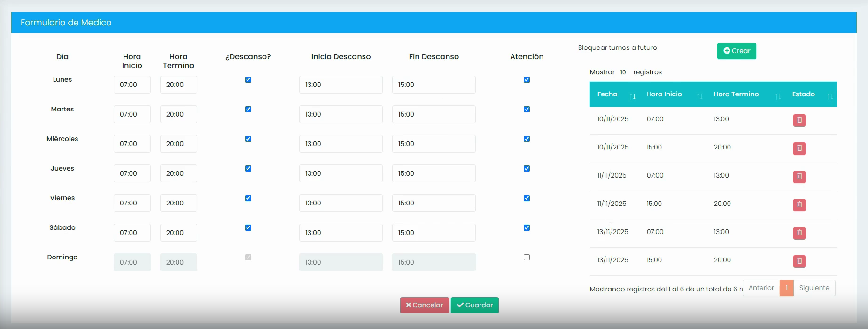Click the Cancelar button

(x=425, y=305)
